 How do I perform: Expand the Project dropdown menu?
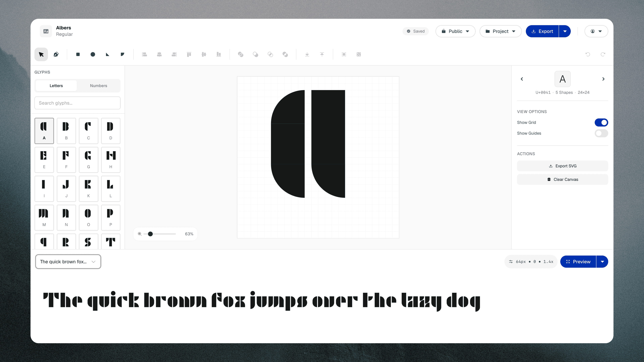(500, 31)
